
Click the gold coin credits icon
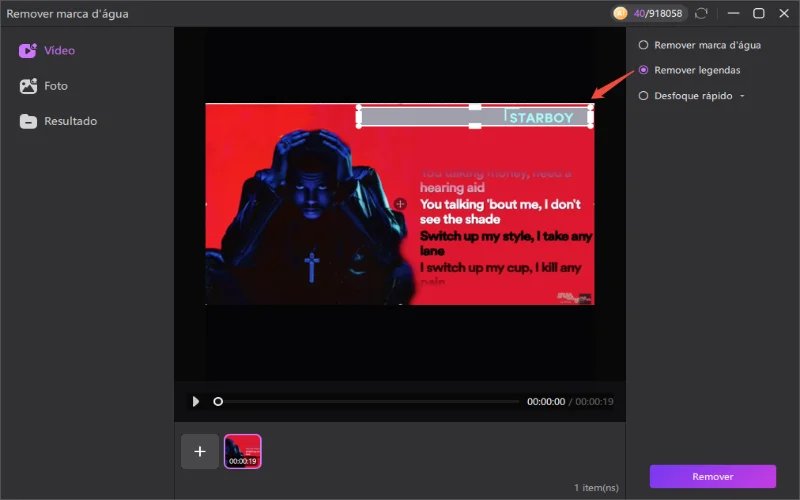pos(620,13)
